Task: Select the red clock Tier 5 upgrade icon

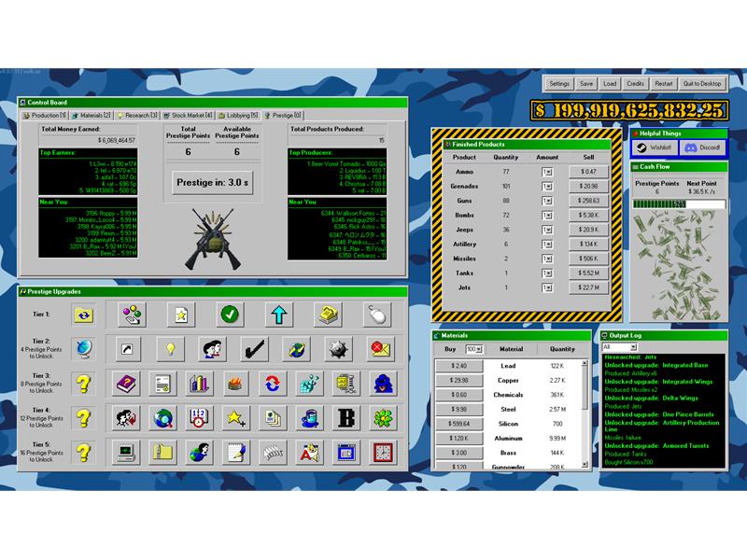Action: pyautogui.click(x=380, y=453)
